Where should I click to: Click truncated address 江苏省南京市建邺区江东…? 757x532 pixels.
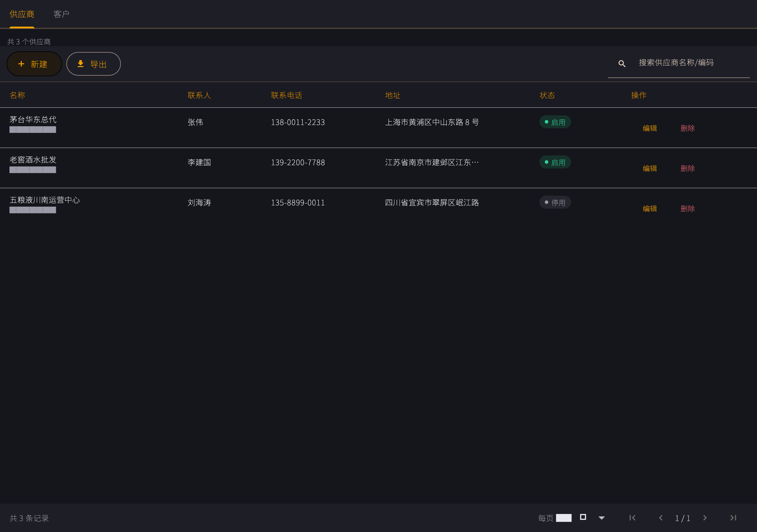(x=432, y=163)
